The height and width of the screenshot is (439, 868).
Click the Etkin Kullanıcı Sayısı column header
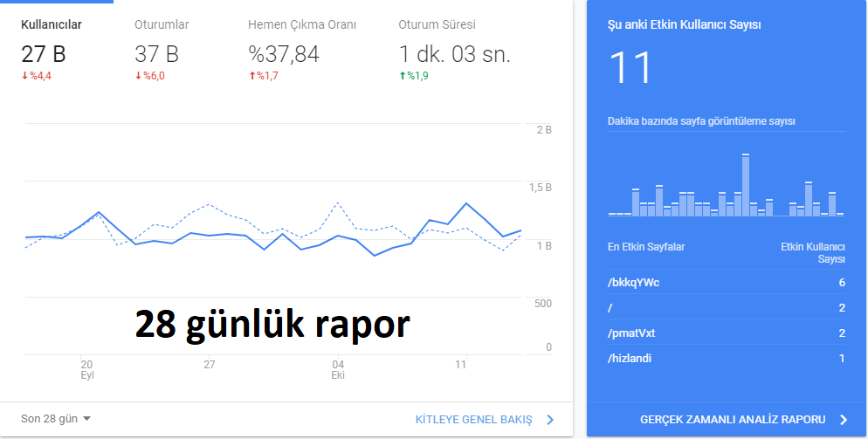[x=813, y=253]
